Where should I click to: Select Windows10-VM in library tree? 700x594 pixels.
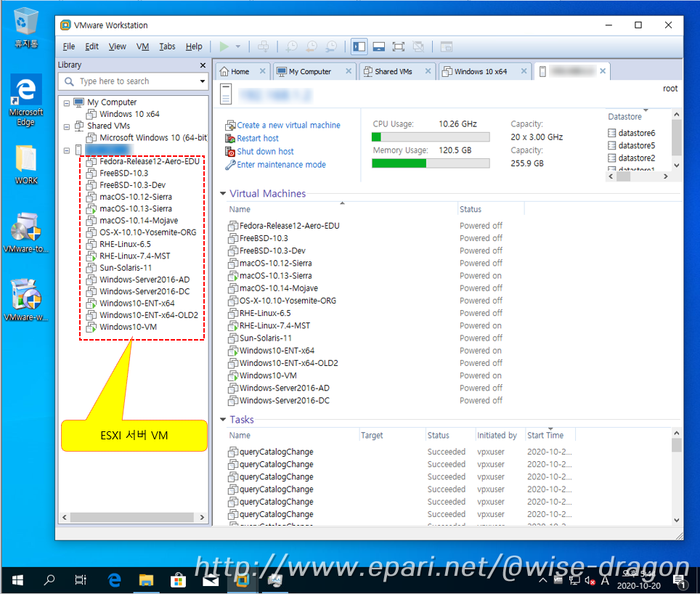tap(128, 327)
